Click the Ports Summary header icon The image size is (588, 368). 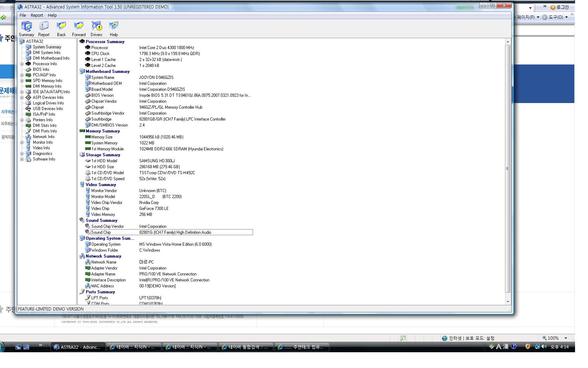coord(82,292)
